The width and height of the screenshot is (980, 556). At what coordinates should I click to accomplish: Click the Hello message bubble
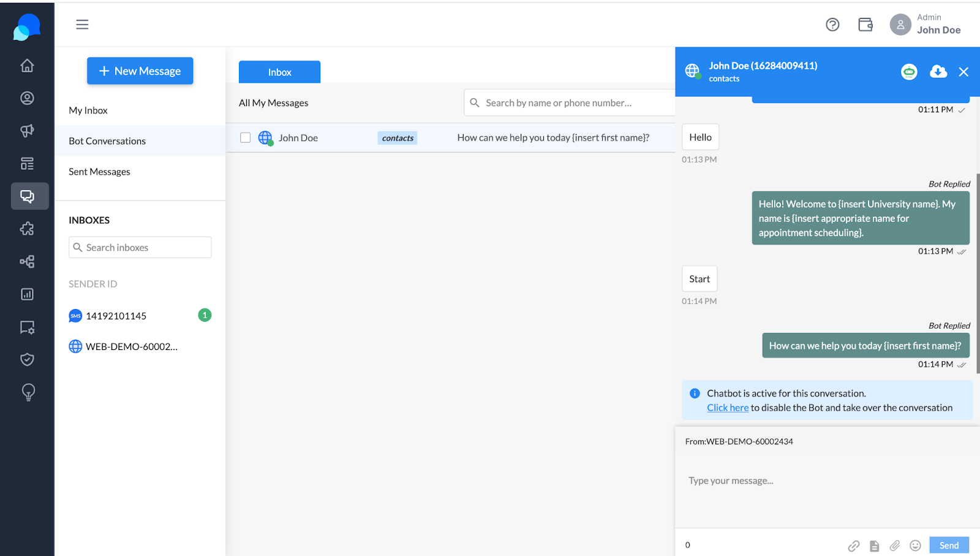700,137
